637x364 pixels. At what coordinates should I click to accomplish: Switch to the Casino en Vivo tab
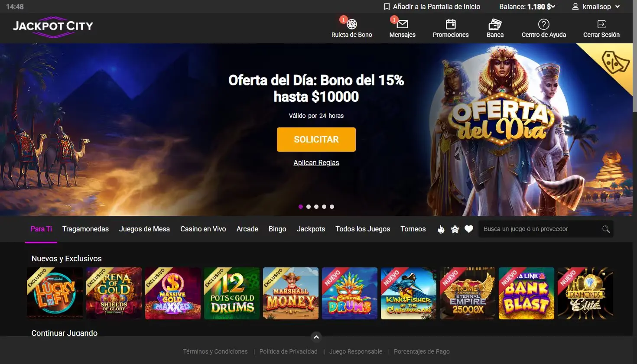tap(203, 229)
